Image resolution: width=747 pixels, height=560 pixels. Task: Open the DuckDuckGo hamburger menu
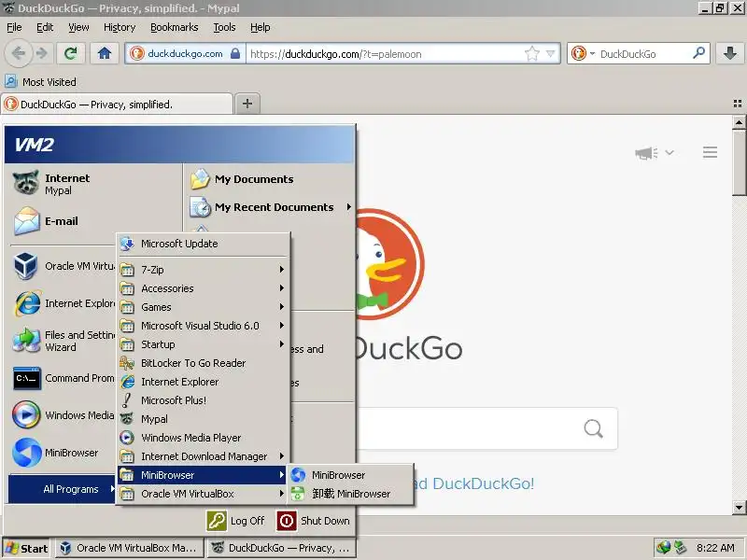point(710,152)
